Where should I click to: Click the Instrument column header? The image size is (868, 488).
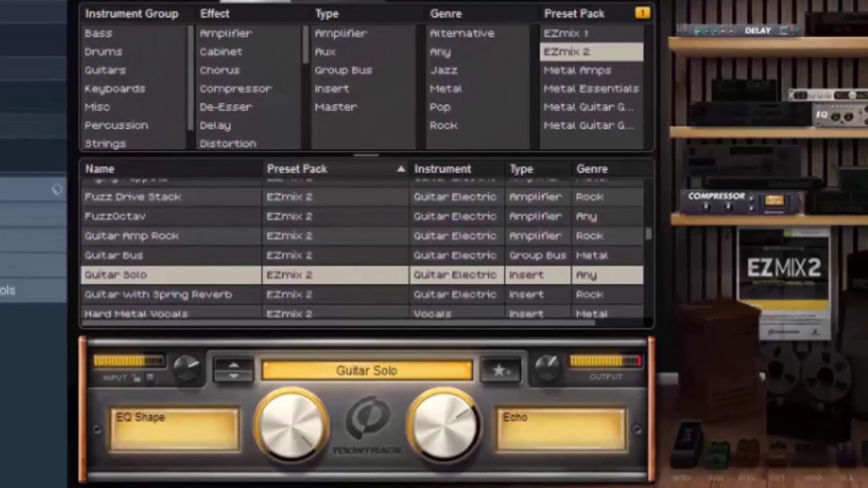tap(442, 169)
